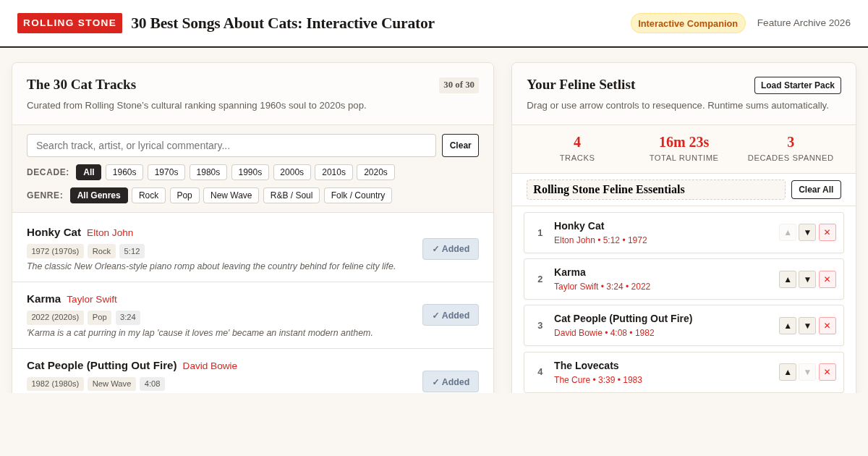868x456 pixels.
Task: Toggle Added button for Cat People
Action: tap(451, 381)
